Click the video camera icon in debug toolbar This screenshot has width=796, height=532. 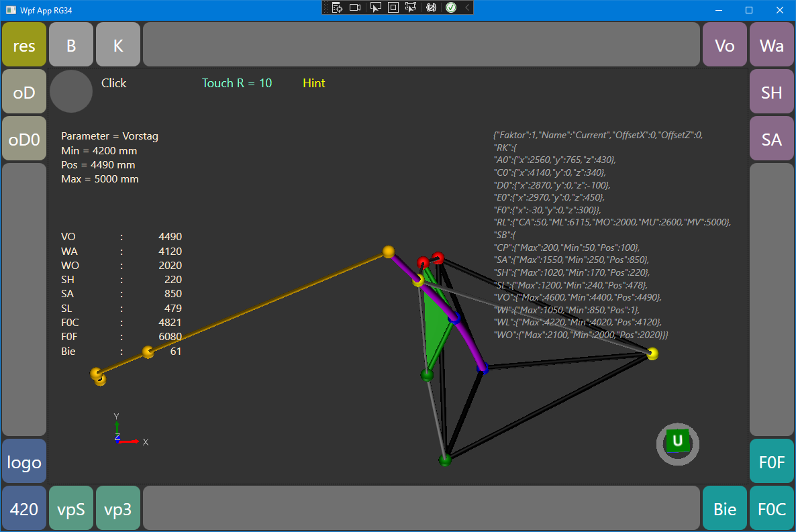355,7
